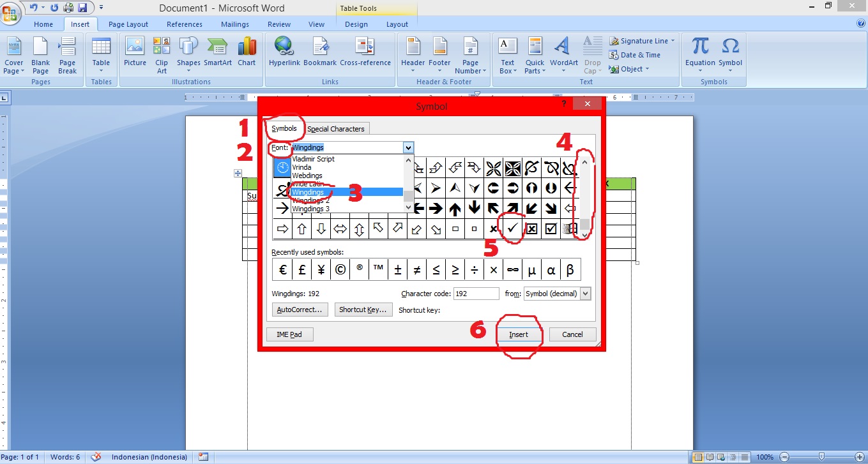Insert a Blank Page
The image size is (868, 464).
(x=40, y=56)
